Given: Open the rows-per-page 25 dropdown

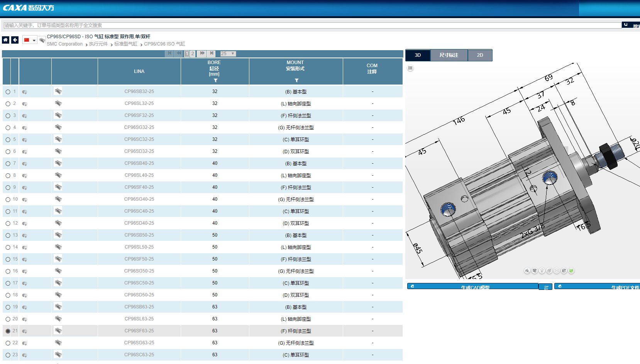Looking at the screenshot, I should [x=228, y=54].
